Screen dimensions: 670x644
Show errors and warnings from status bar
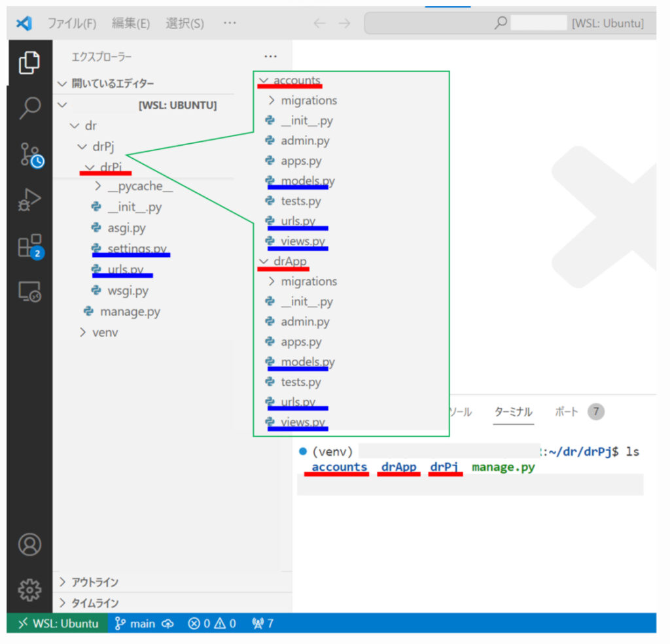point(212,623)
